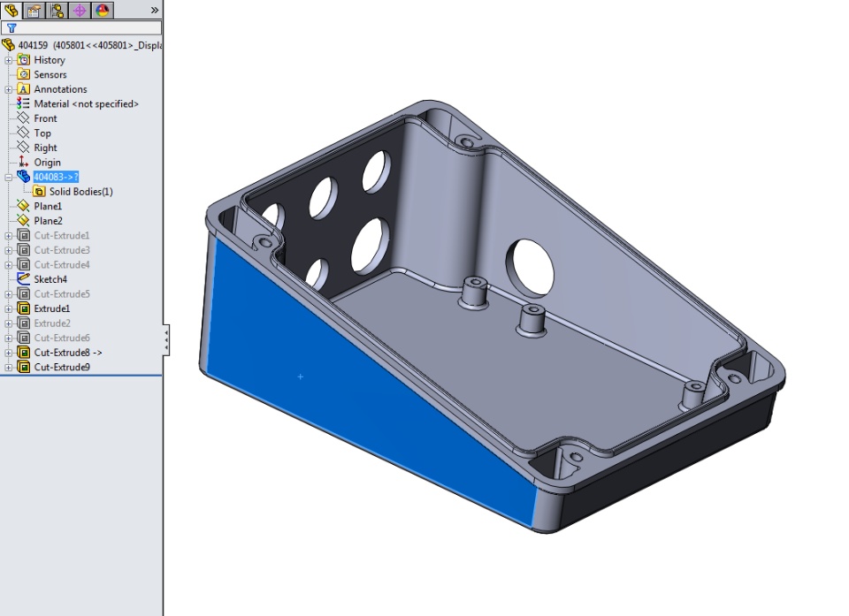Expand the History node
This screenshot has height=616, width=849.
(9, 60)
